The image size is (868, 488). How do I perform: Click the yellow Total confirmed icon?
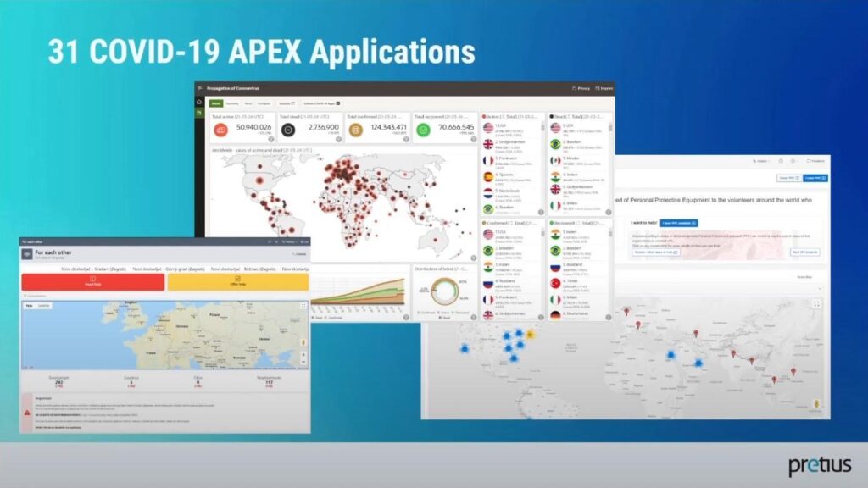tap(355, 130)
